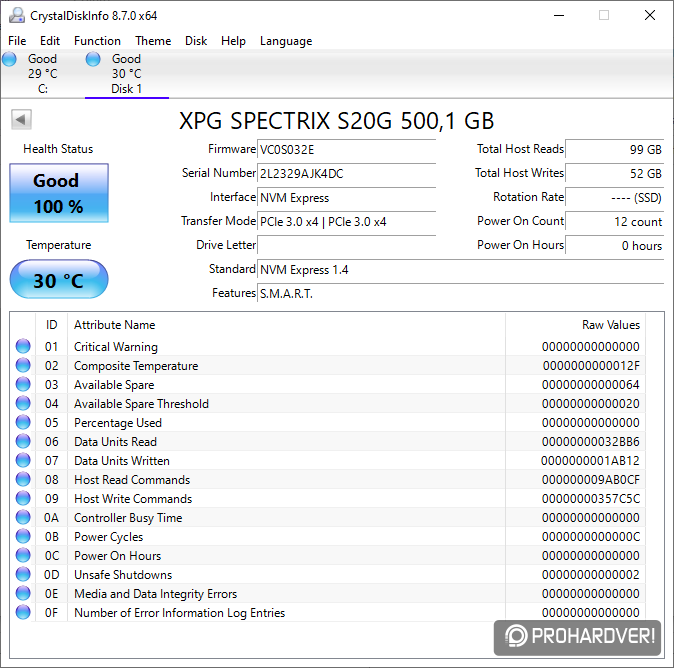Click the Standard field NVM Express 1.4
The height and width of the screenshot is (668, 674).
pyautogui.click(x=461, y=270)
